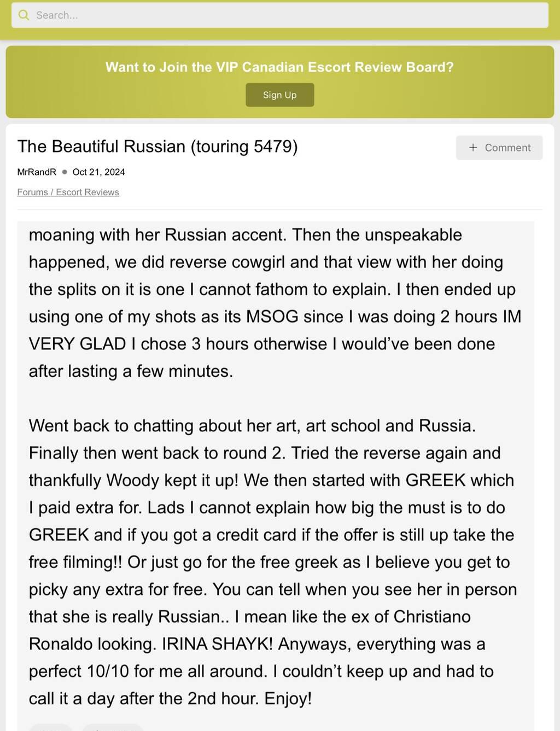
Task: Open author MrRandR's profile
Action: coord(37,172)
